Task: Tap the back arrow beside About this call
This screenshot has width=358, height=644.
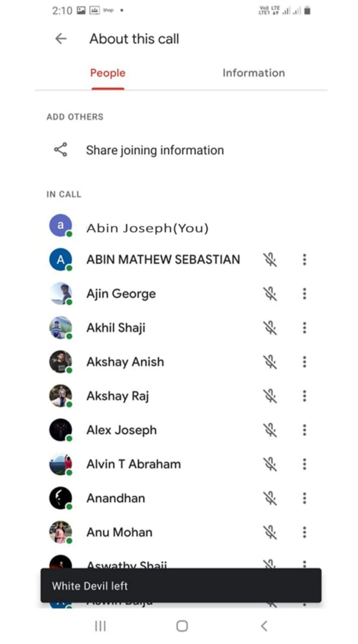Action: [x=61, y=39]
